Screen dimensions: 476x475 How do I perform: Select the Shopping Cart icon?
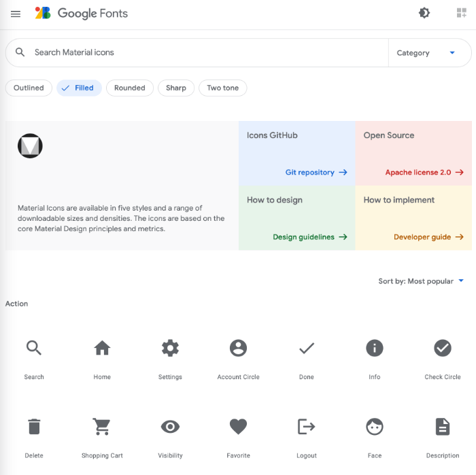(x=102, y=427)
